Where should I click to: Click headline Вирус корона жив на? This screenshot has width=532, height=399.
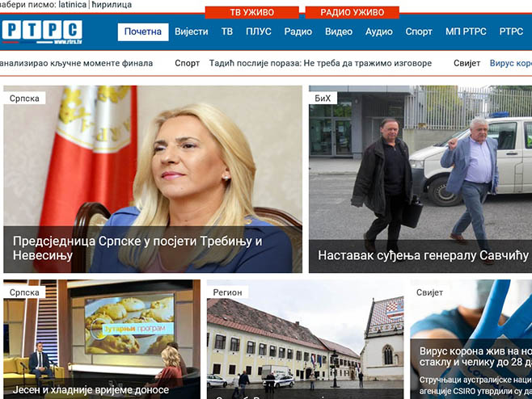pyautogui.click(x=475, y=356)
